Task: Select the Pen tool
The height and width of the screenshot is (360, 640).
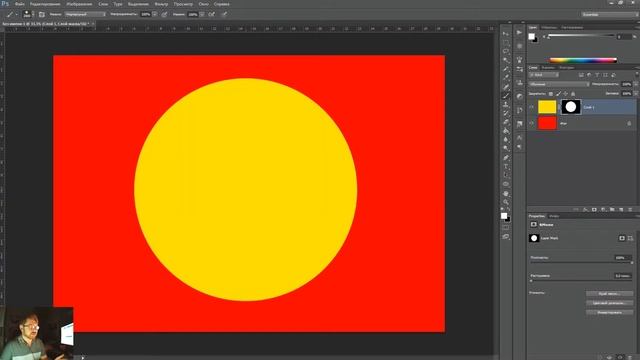Action: (506, 157)
